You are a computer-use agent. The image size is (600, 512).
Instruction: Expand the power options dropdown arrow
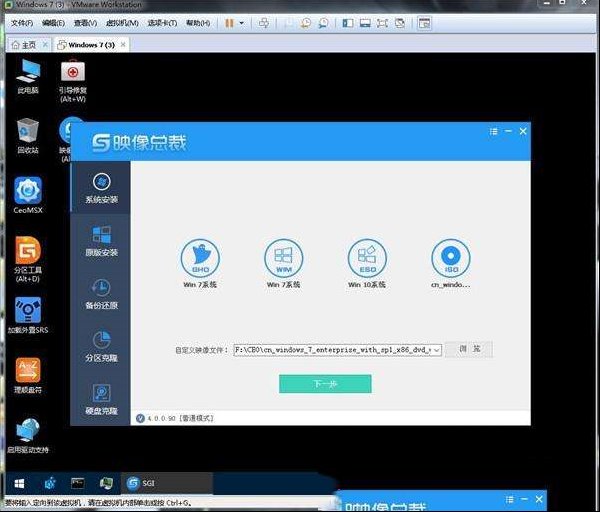(x=241, y=23)
